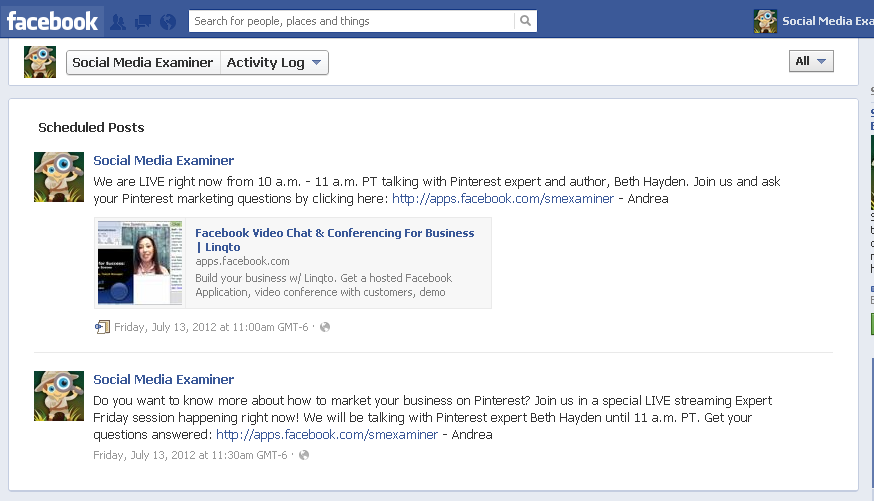Click the page avatar next to Activity Log
This screenshot has height=501, width=874.
[40, 62]
